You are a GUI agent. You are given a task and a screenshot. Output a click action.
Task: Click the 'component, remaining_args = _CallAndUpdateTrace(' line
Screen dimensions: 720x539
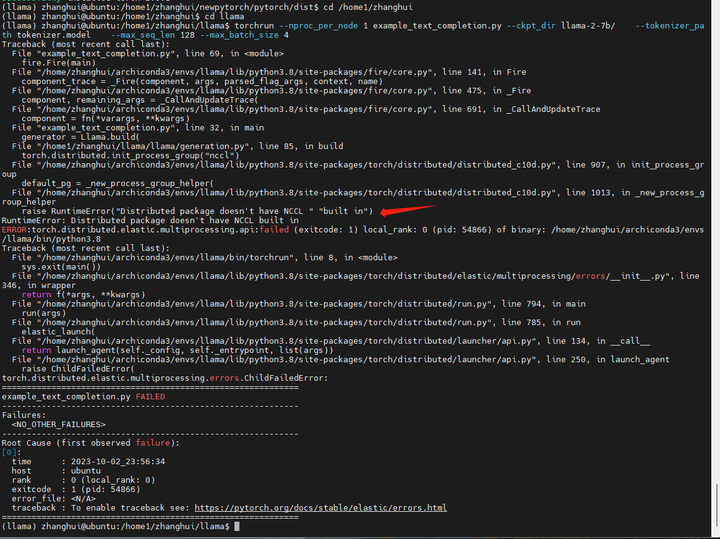click(x=140, y=100)
